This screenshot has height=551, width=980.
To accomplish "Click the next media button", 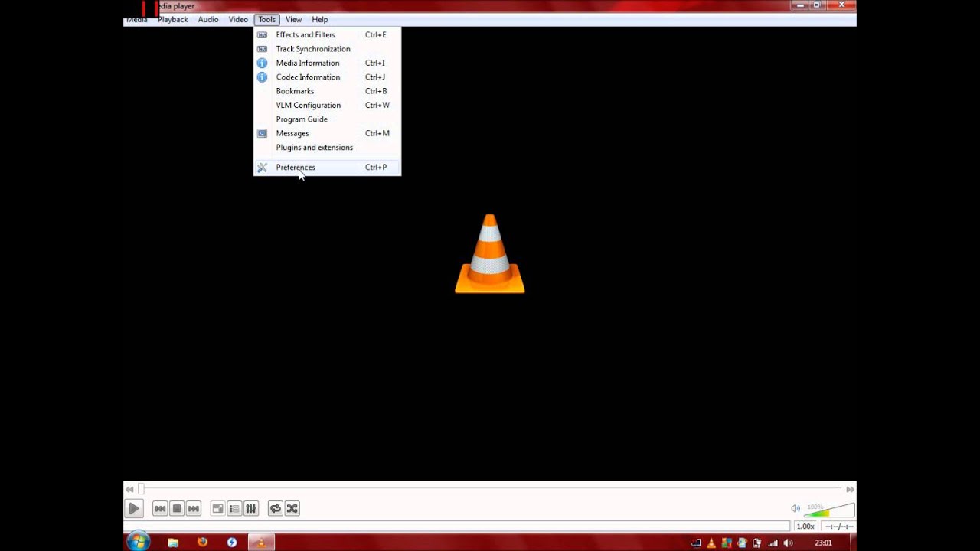I will pos(194,508).
